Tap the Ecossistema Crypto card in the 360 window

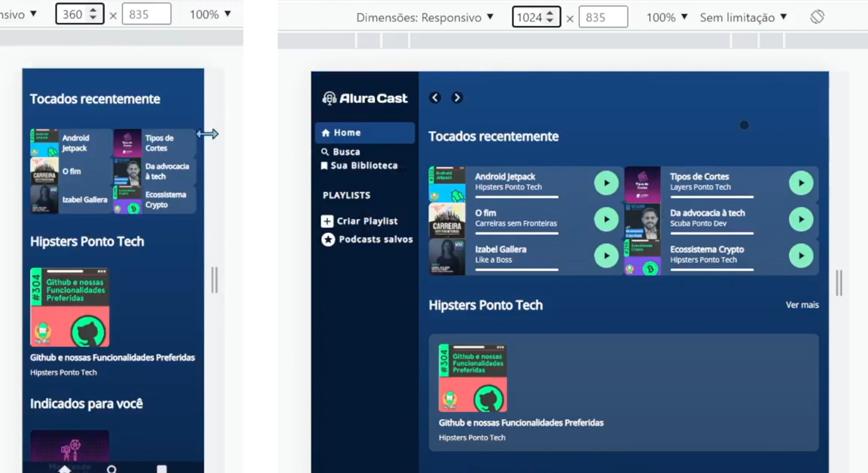pos(154,200)
